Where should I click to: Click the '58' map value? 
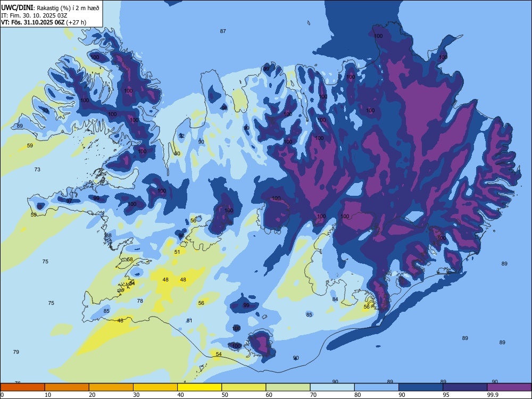[x=130, y=259]
